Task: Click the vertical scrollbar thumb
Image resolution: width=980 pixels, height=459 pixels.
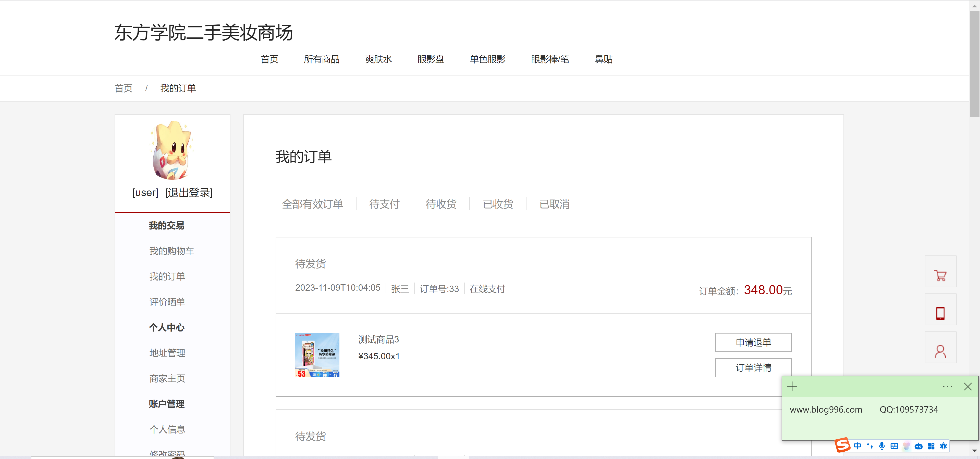Action: pyautogui.click(x=974, y=64)
